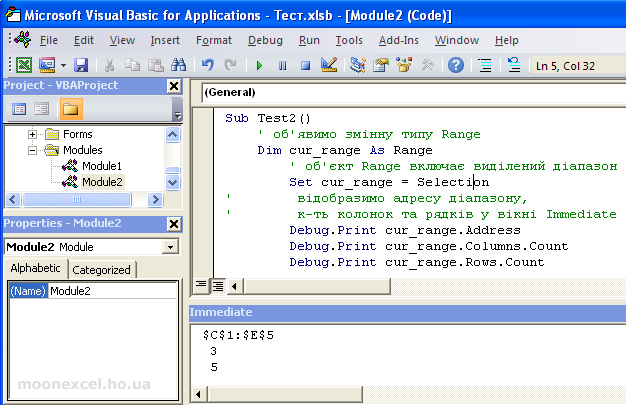This screenshot has width=626, height=405.
Task: Save the project with the floppy disk icon
Action: (x=81, y=65)
